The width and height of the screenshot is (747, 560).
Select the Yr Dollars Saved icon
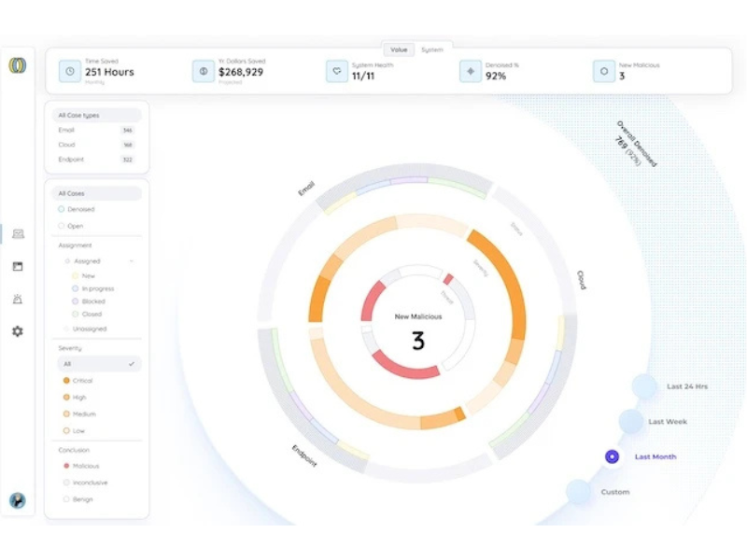(202, 70)
